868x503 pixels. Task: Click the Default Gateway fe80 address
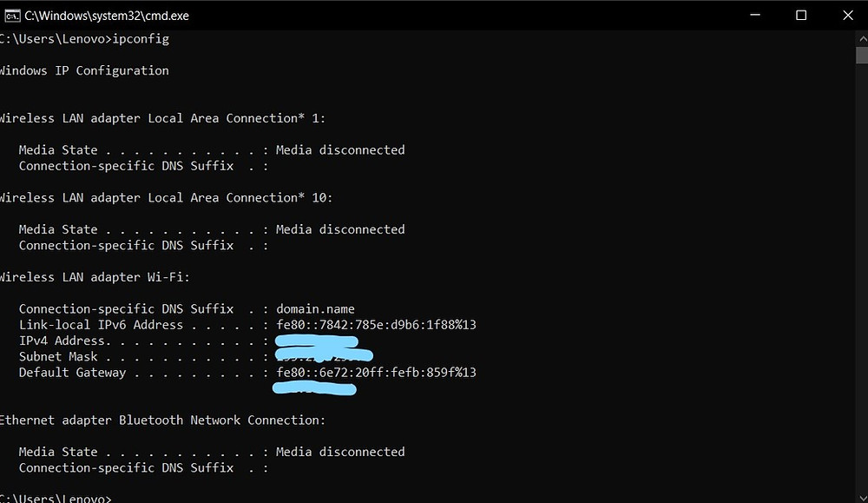375,372
